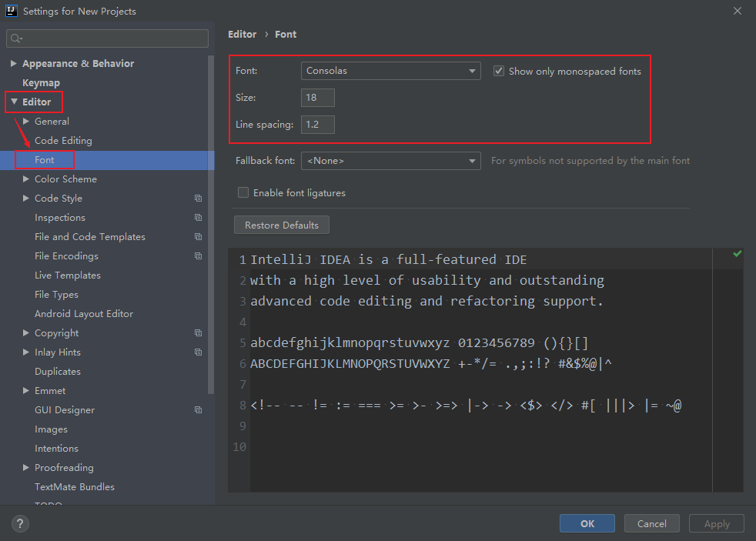Click the help question mark icon
This screenshot has height=541, width=756.
[20, 523]
